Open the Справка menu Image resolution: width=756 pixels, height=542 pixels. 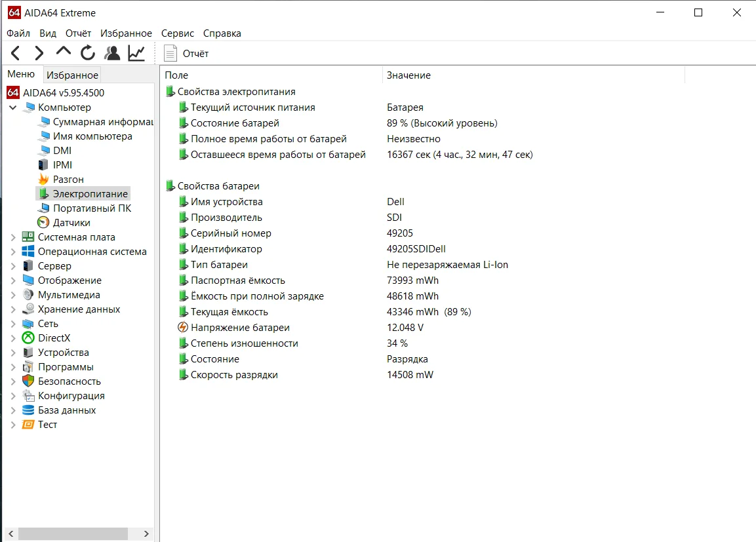click(222, 33)
